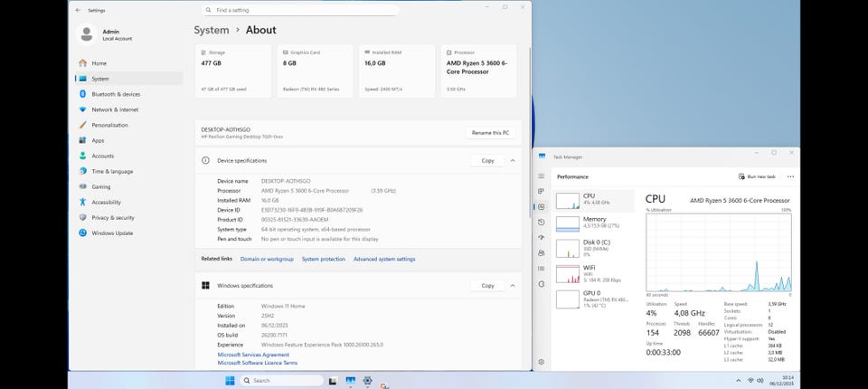This screenshot has height=389, width=868.
Task: Select the Network & internet category
Action: point(115,109)
